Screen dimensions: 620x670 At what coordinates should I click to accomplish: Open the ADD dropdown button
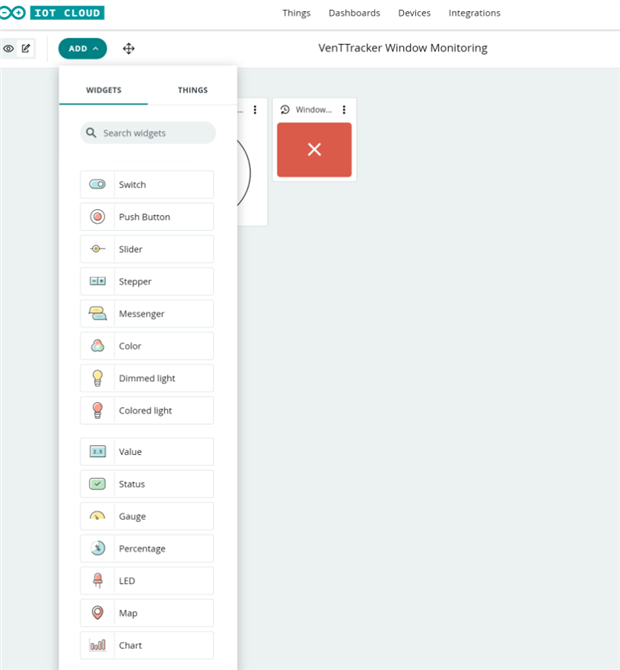[82, 49]
